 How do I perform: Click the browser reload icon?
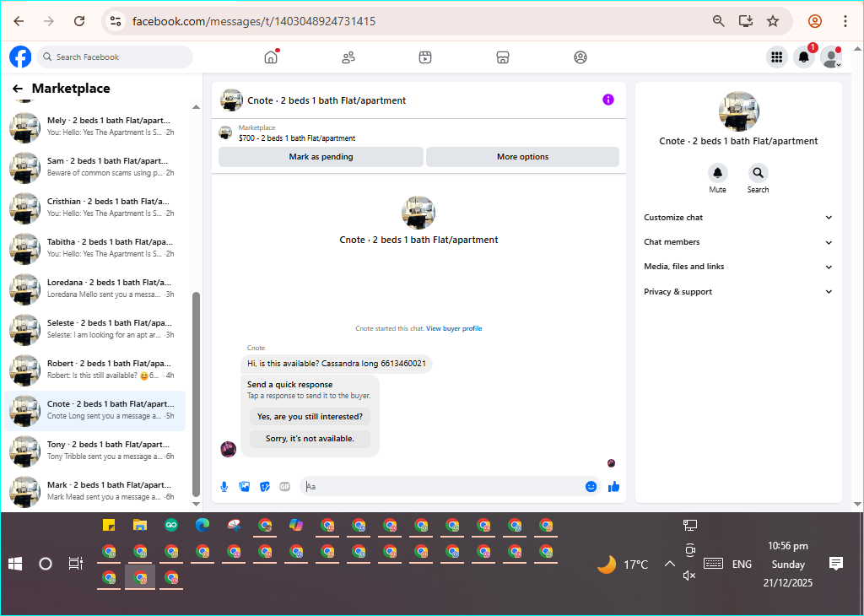tap(79, 21)
